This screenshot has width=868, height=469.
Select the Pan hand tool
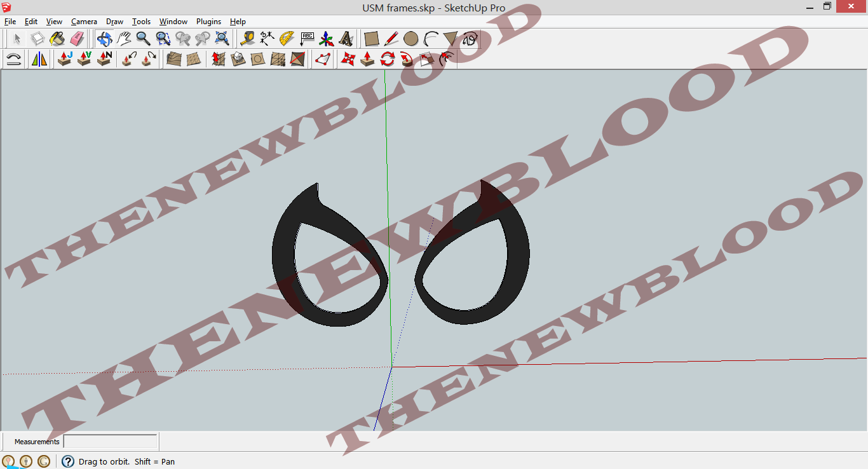pos(124,39)
